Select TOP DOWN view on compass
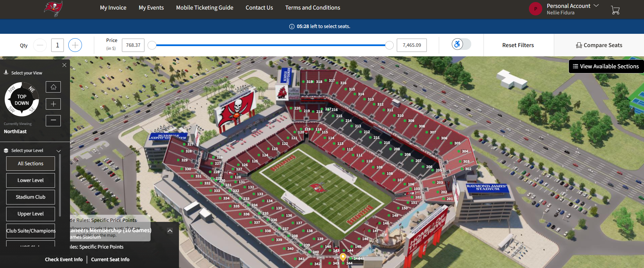Screen dimensions: 644x268 click(x=22, y=100)
